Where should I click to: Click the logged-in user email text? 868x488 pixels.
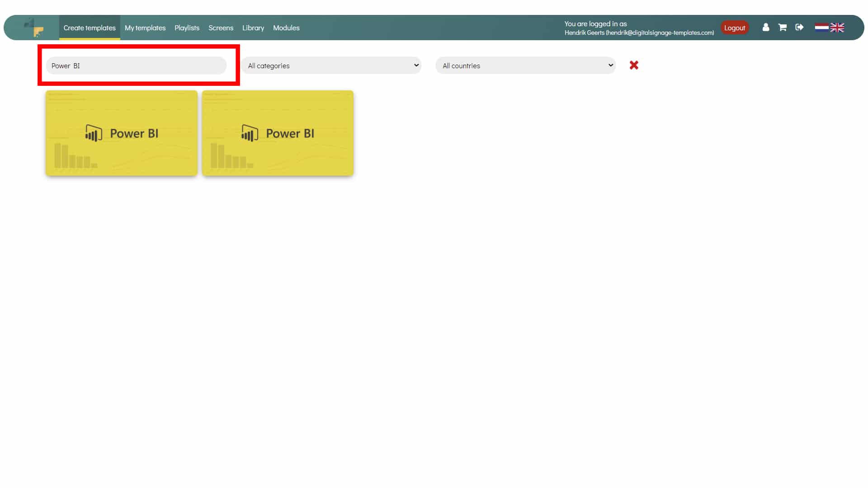(660, 33)
